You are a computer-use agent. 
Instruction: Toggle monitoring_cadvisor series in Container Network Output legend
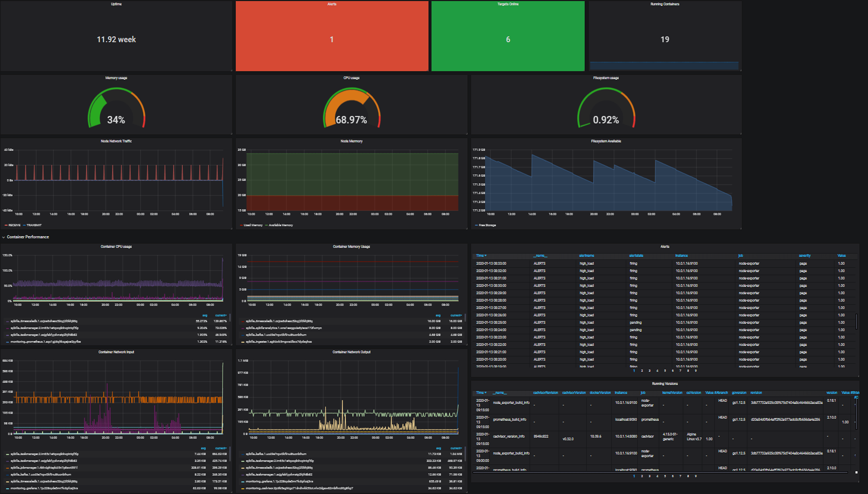click(300, 488)
